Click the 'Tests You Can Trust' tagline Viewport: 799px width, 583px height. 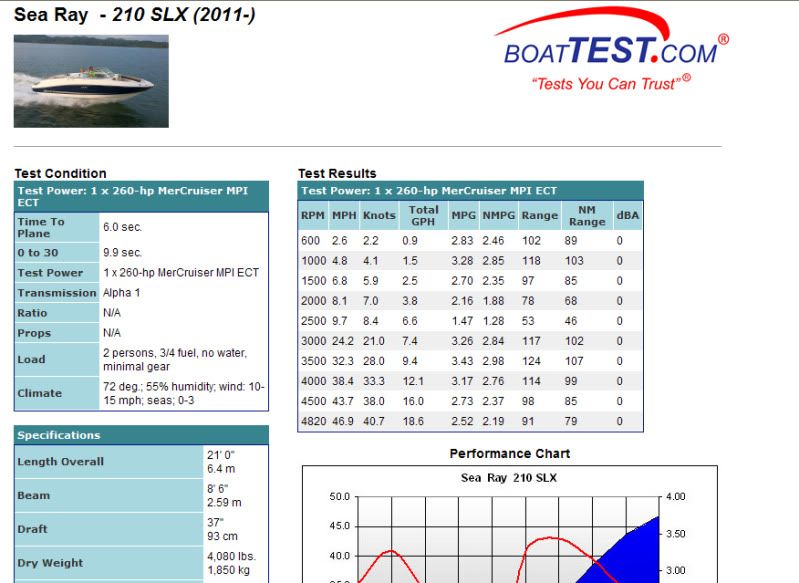tap(611, 83)
